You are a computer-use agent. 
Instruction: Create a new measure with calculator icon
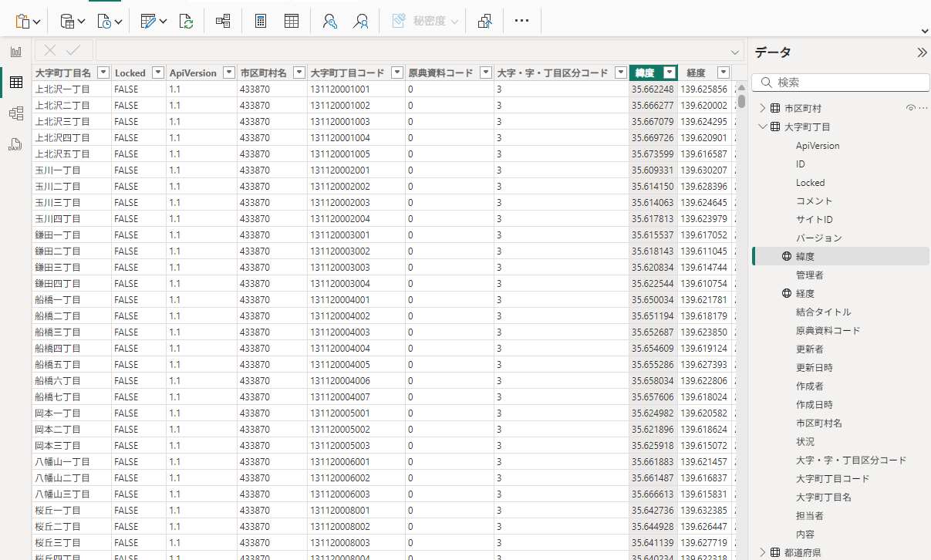(261, 21)
